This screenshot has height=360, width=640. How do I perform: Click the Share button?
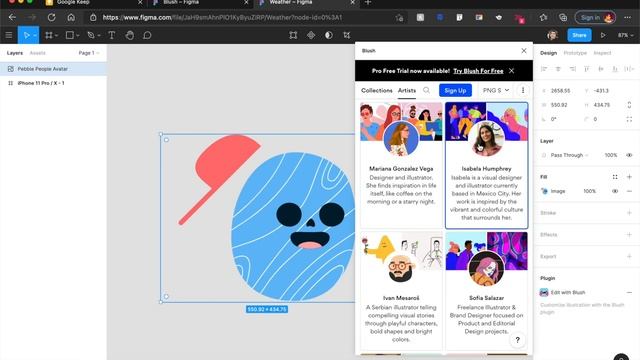click(579, 35)
